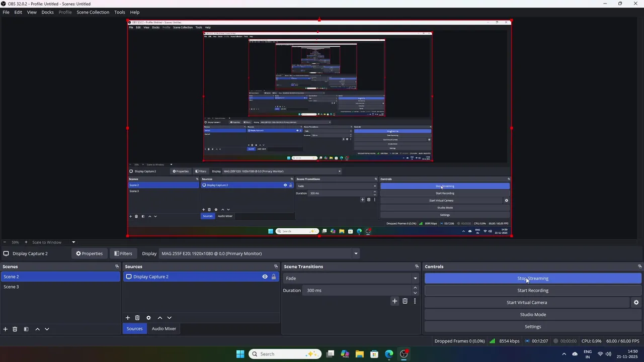Click the Duration 300 ms field

[x=358, y=291]
